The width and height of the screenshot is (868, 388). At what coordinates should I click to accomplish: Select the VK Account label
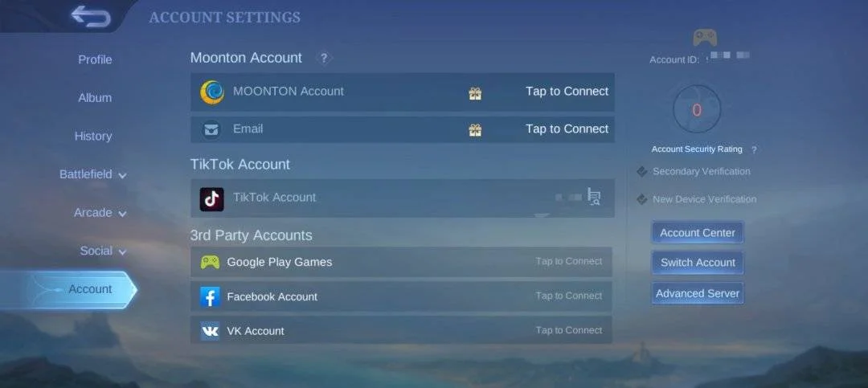pos(256,332)
